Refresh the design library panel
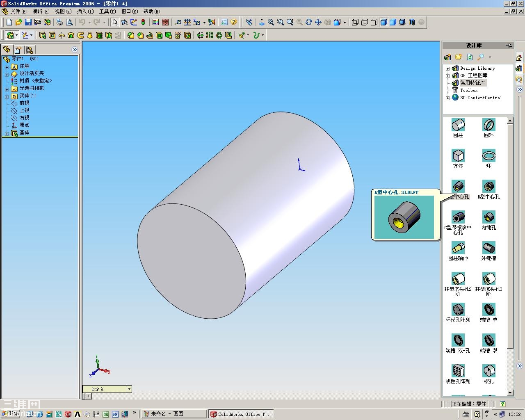The height and width of the screenshot is (420, 525). 470,57
